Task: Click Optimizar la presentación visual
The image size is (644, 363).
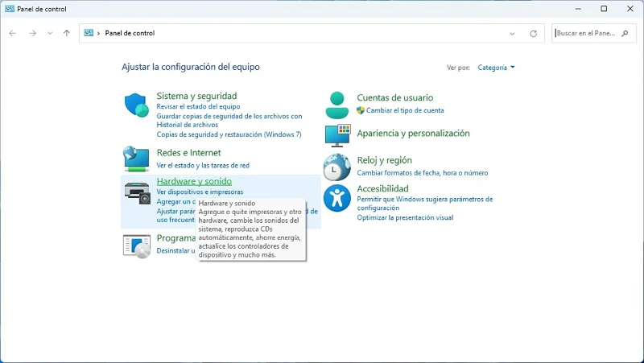Action: 405,217
